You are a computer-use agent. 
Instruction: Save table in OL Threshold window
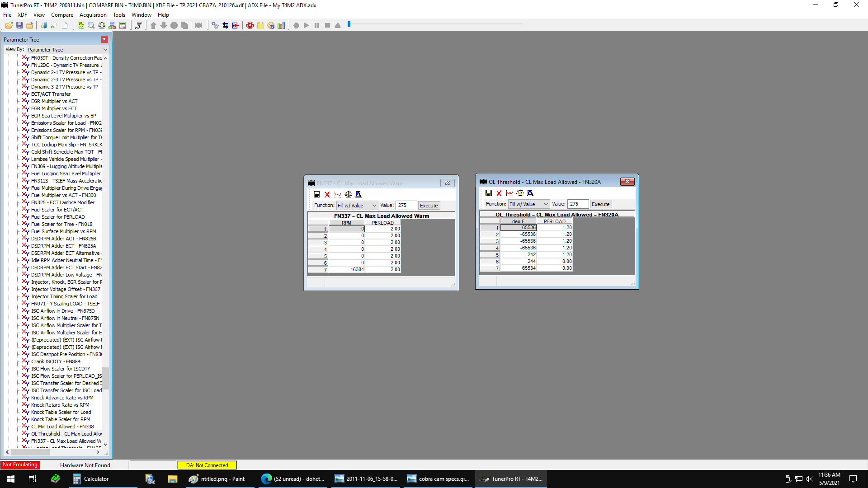(x=489, y=193)
